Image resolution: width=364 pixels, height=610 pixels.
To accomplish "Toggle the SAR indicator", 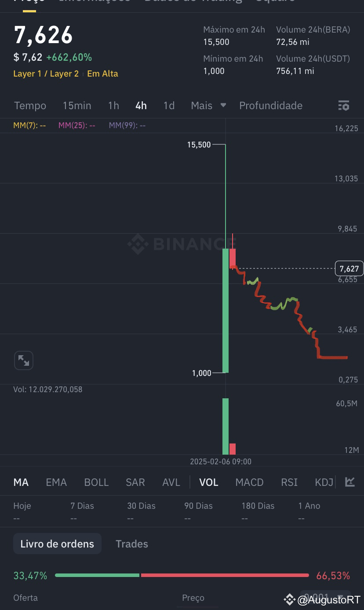I will coord(135,482).
